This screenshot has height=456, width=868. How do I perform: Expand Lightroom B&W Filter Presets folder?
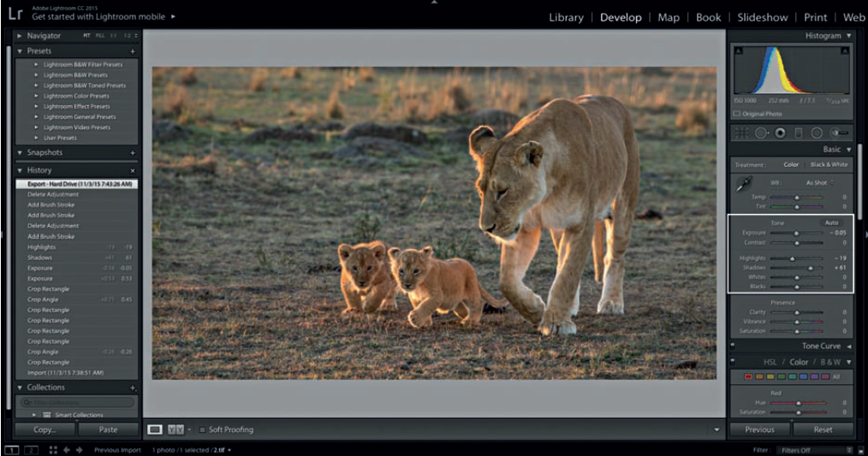pos(37,64)
